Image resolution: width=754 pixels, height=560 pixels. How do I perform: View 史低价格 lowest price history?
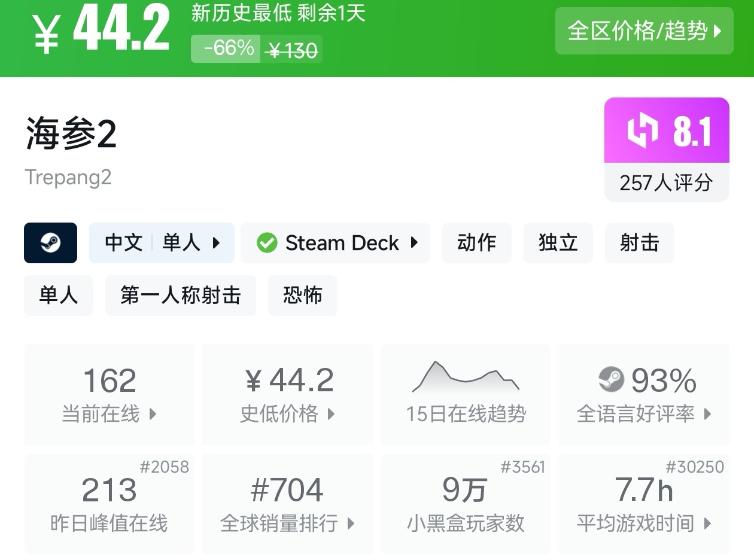[287, 394]
